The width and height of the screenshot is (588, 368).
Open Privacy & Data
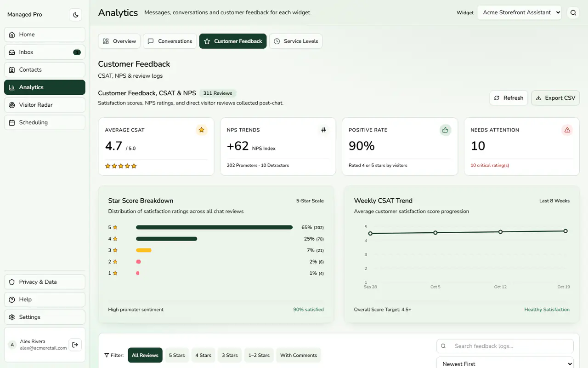coord(45,282)
